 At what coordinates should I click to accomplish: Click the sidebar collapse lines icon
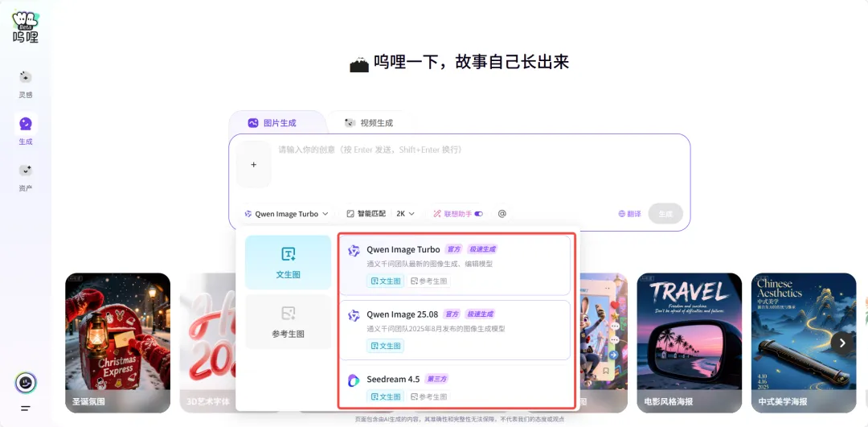26,409
